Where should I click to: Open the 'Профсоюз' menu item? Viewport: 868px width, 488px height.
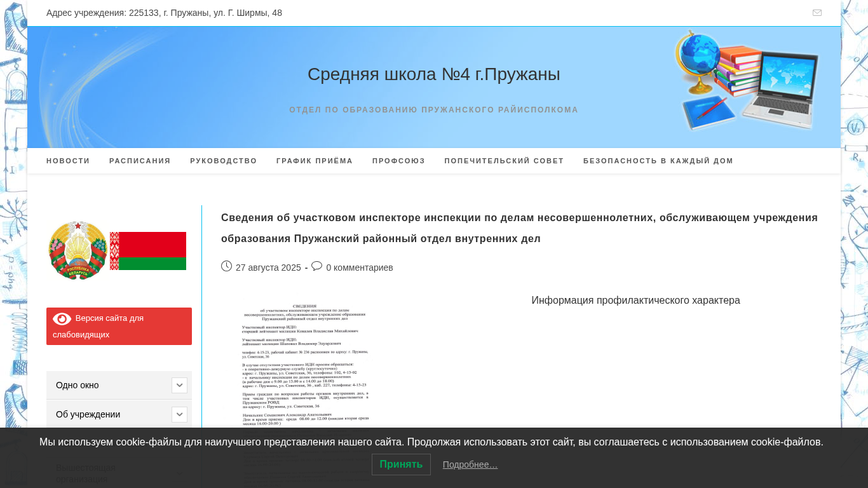click(398, 161)
